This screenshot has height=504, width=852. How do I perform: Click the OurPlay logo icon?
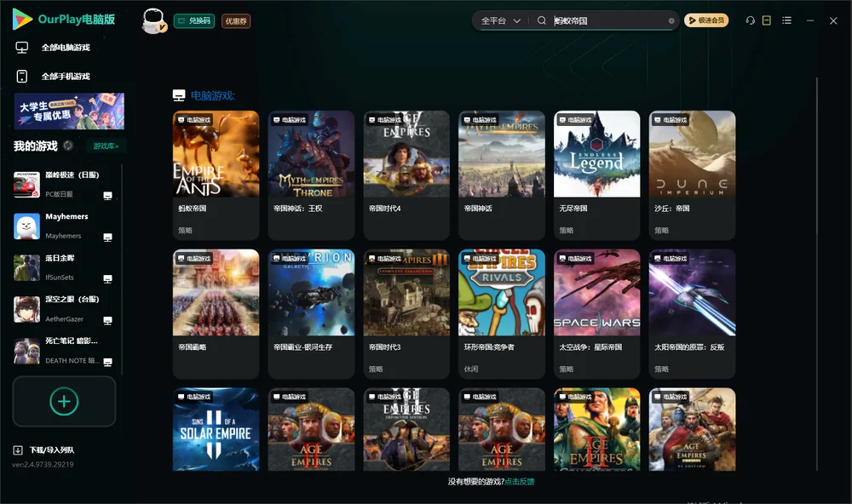coord(22,20)
